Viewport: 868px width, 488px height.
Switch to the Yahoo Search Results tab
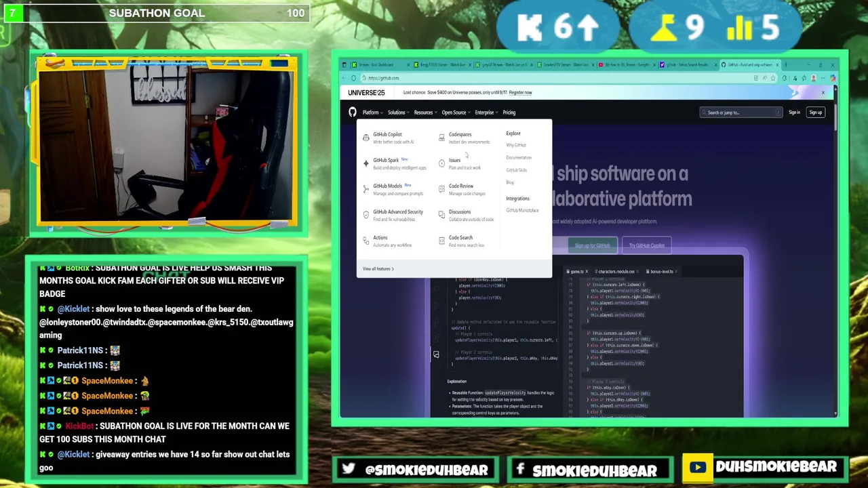pos(688,65)
